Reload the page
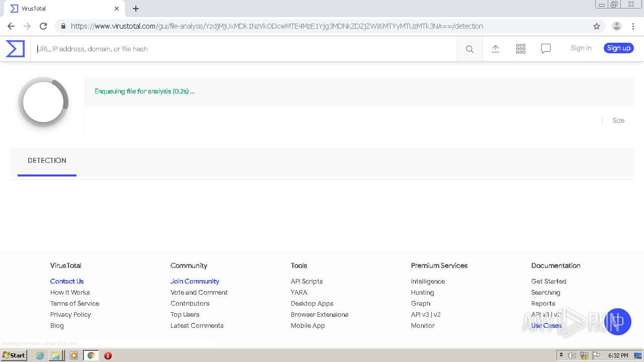This screenshot has width=644, height=362. point(43,26)
